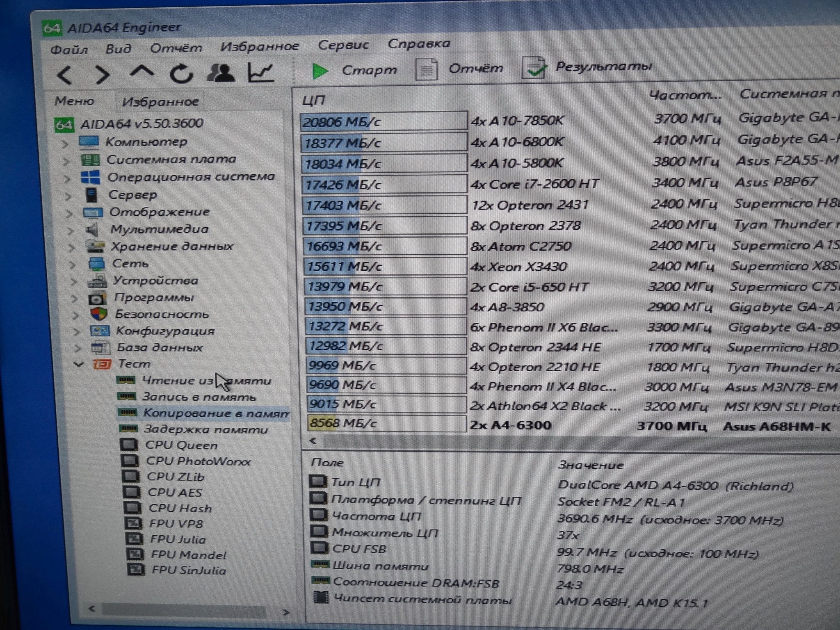Open the Сервис menu

(x=343, y=44)
